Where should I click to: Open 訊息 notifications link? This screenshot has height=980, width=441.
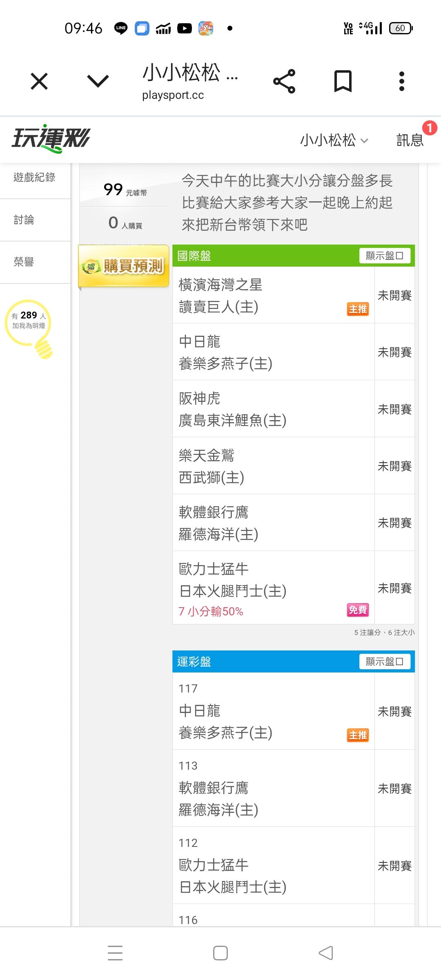pos(410,140)
